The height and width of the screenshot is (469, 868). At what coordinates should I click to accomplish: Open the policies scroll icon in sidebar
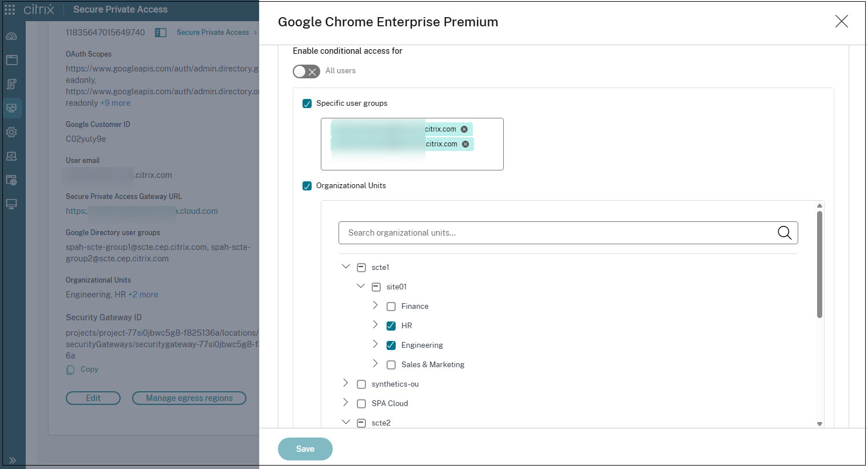tap(11, 84)
